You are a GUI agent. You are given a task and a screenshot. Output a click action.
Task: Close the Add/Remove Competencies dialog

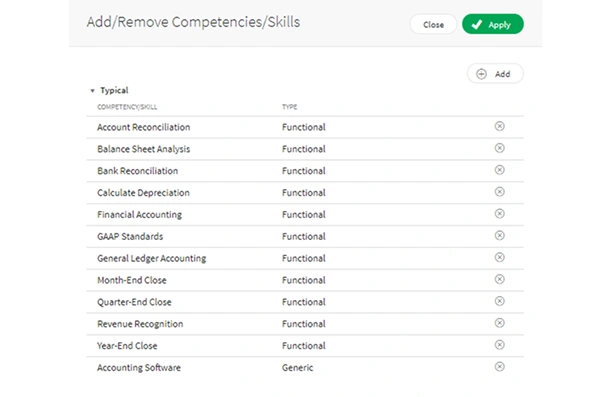pyautogui.click(x=433, y=24)
